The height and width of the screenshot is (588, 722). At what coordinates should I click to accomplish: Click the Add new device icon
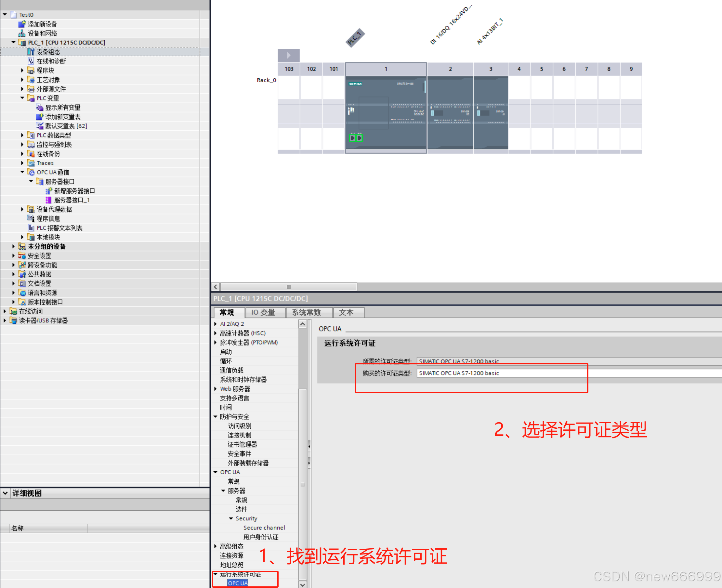tap(22, 24)
